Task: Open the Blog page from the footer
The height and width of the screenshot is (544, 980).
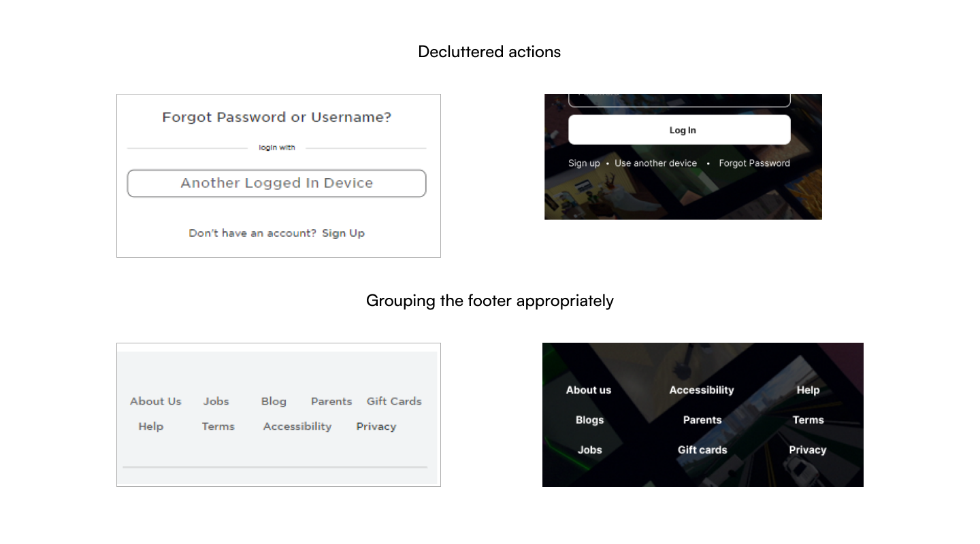Action: coord(274,401)
